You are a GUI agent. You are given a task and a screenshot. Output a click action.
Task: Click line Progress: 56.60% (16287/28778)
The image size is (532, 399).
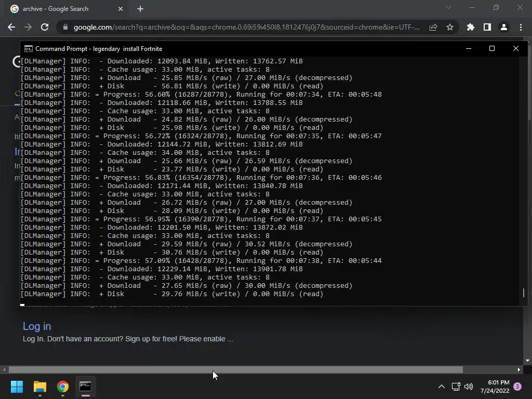coord(201,95)
